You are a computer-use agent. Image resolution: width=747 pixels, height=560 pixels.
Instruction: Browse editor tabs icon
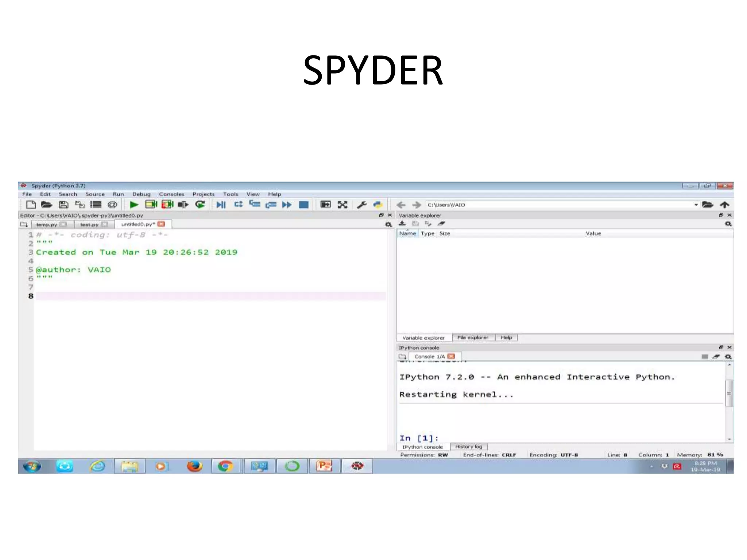click(x=24, y=224)
